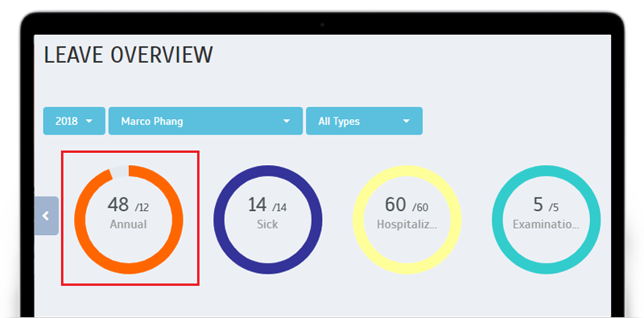Click the 14 sick leave count

[x=257, y=204]
